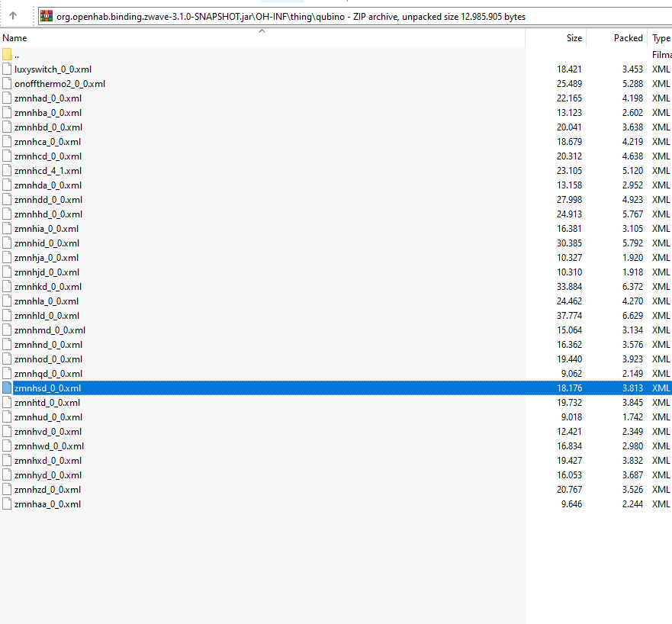Click file icon of zmnhld_0_0.xml
672x624 pixels.
[7, 315]
